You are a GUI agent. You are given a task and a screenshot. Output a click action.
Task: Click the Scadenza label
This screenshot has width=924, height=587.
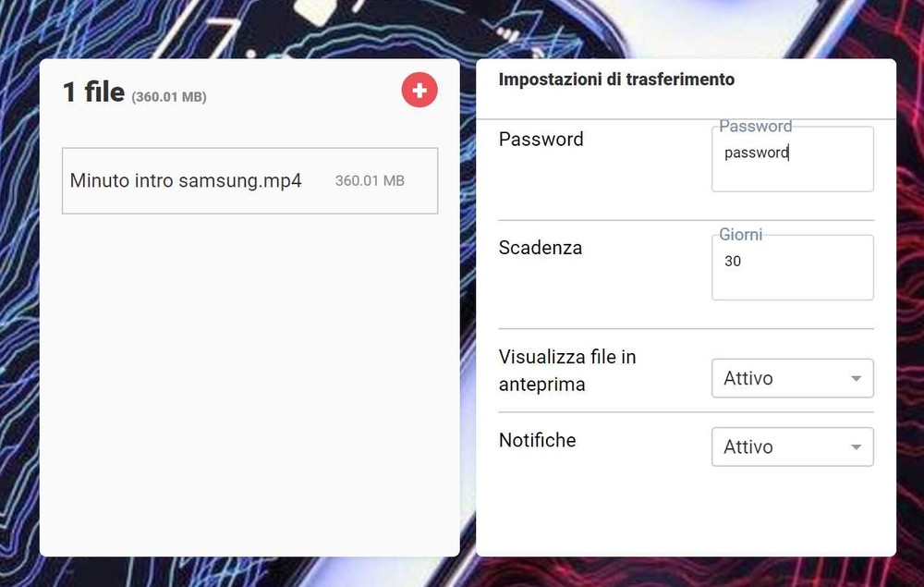point(541,248)
